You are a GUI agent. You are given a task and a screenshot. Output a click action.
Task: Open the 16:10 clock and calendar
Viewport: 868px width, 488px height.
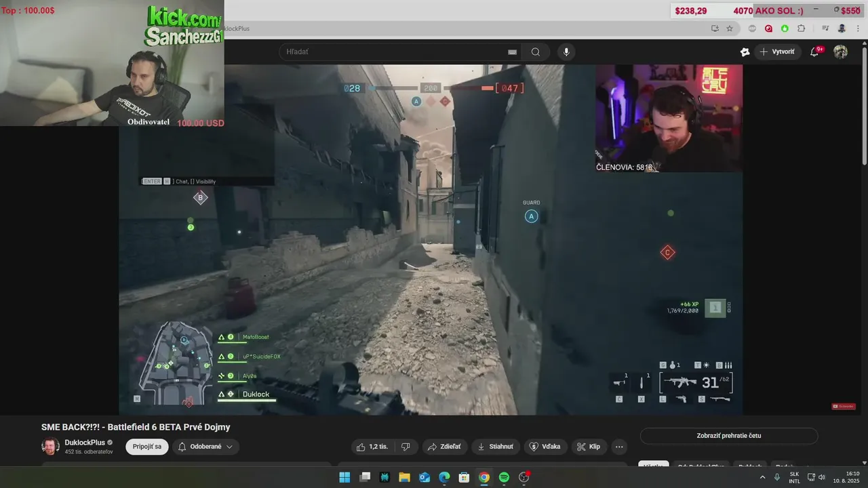[x=846, y=477]
